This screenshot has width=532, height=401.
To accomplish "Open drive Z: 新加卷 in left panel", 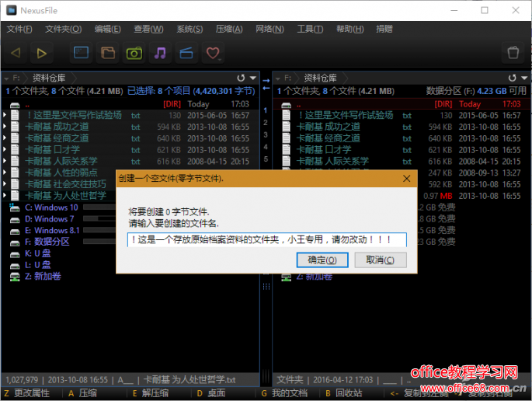I will click(x=43, y=277).
